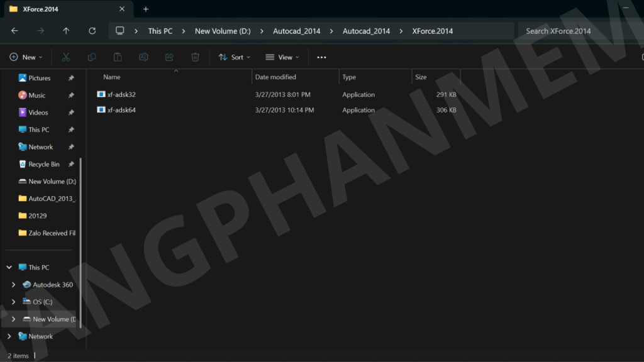Go up one folder level
The image size is (644, 362).
tap(66, 31)
